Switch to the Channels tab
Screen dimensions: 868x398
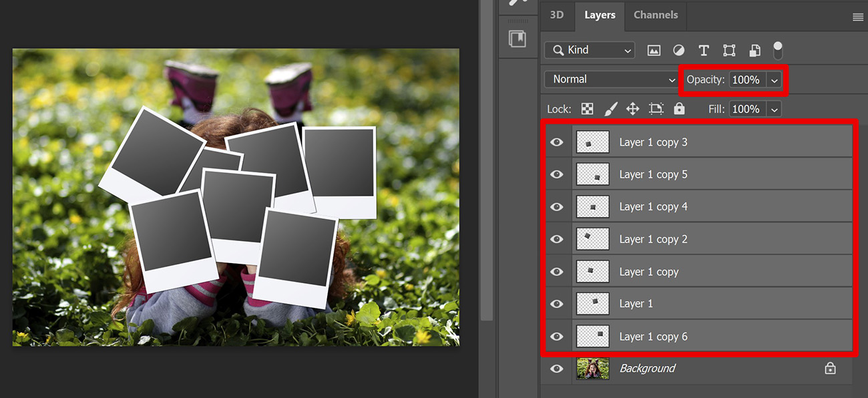click(x=655, y=15)
